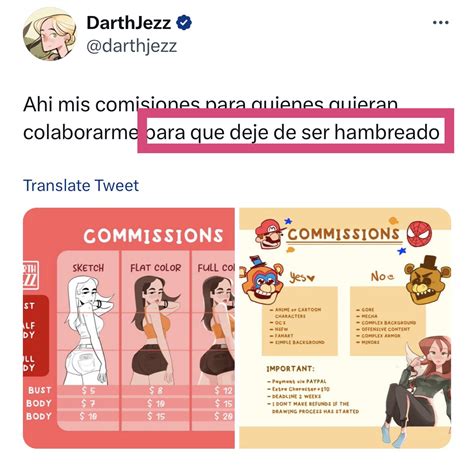474x470 pixels.
Task: Click the Spider-Man mask icon
Action: tap(420, 233)
